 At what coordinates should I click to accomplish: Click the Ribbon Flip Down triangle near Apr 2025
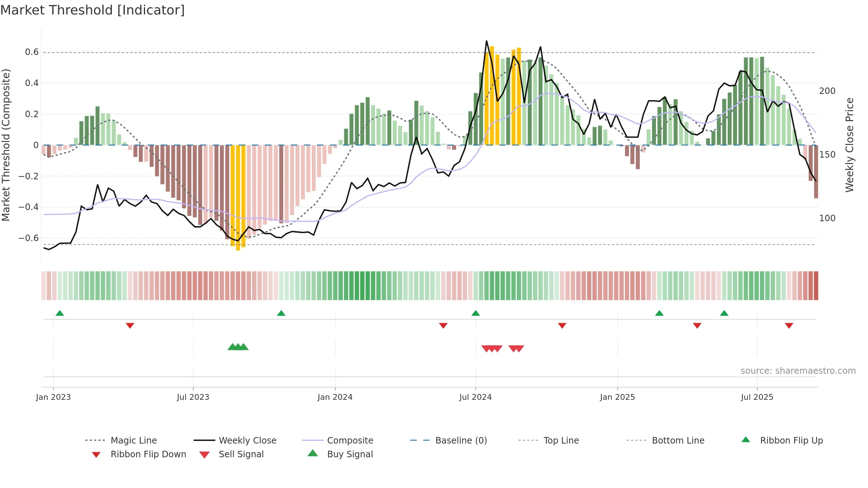[697, 326]
